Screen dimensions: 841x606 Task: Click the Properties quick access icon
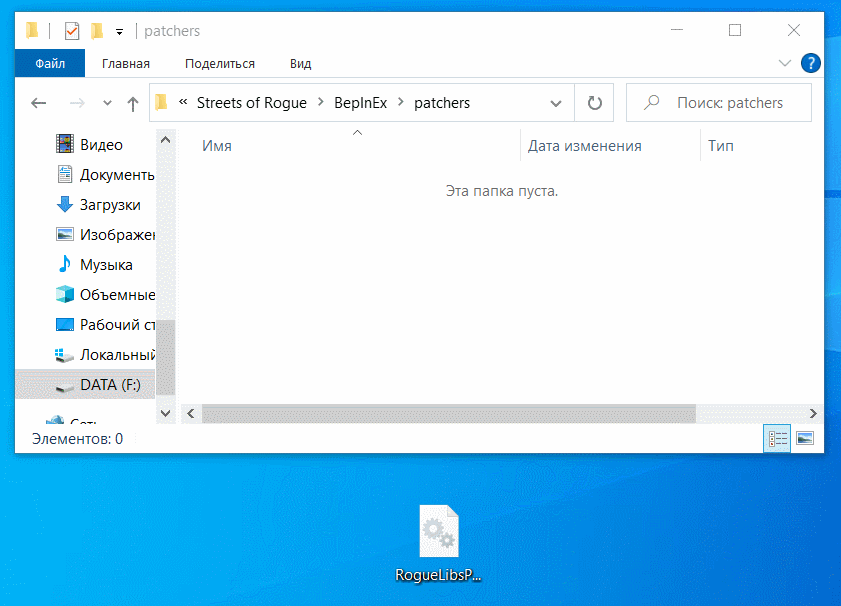[72, 31]
